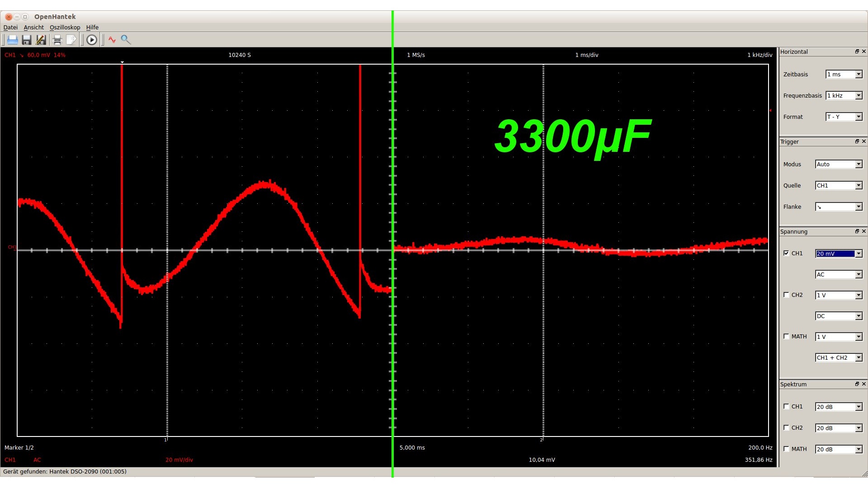
Task: Click the Save floppy disk icon
Action: click(x=27, y=40)
